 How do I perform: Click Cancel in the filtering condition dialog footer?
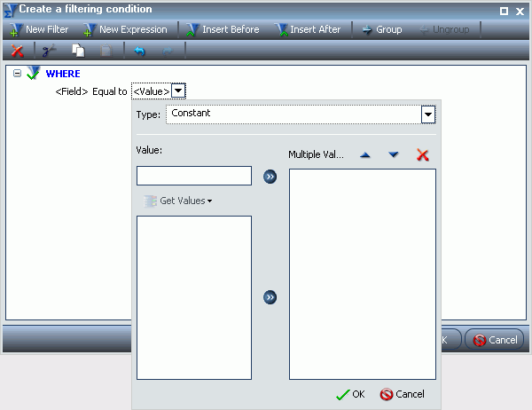[495, 340]
